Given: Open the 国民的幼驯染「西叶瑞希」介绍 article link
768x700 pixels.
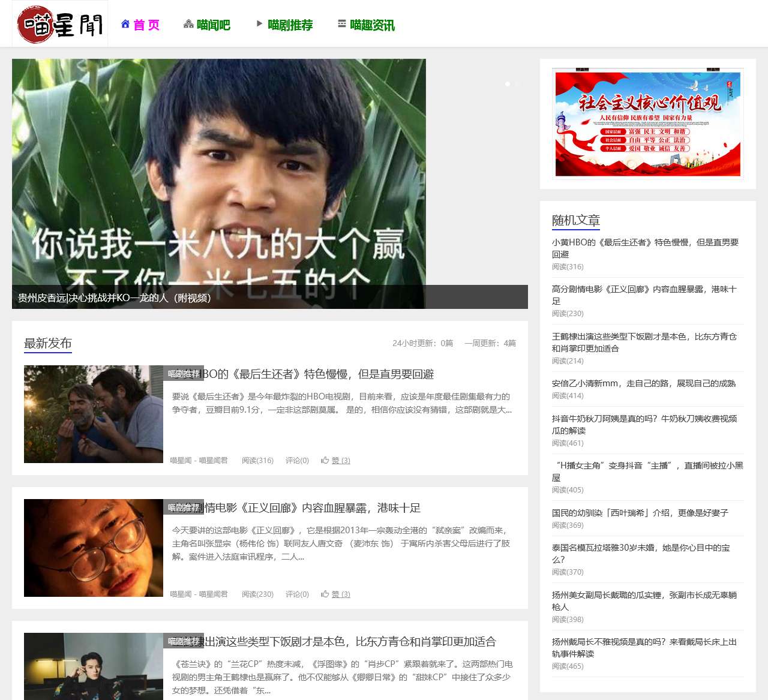Looking at the screenshot, I should tap(640, 513).
